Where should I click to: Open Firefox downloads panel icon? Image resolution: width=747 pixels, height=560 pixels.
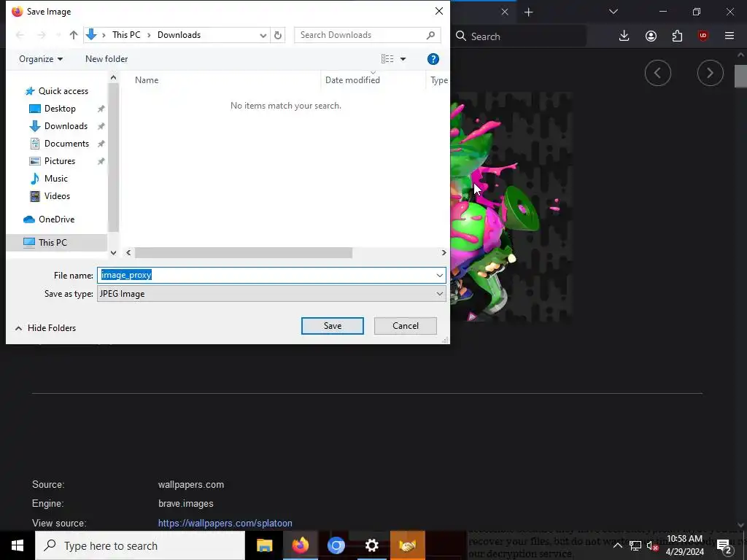pyautogui.click(x=624, y=36)
